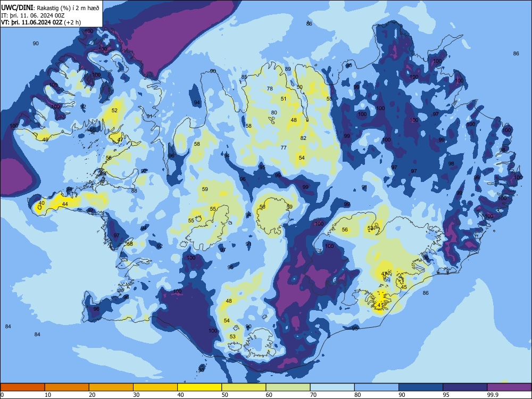Screen dimensions: 532x399
Task: Click the map value 44 on the western peninsula
Action: [65, 204]
